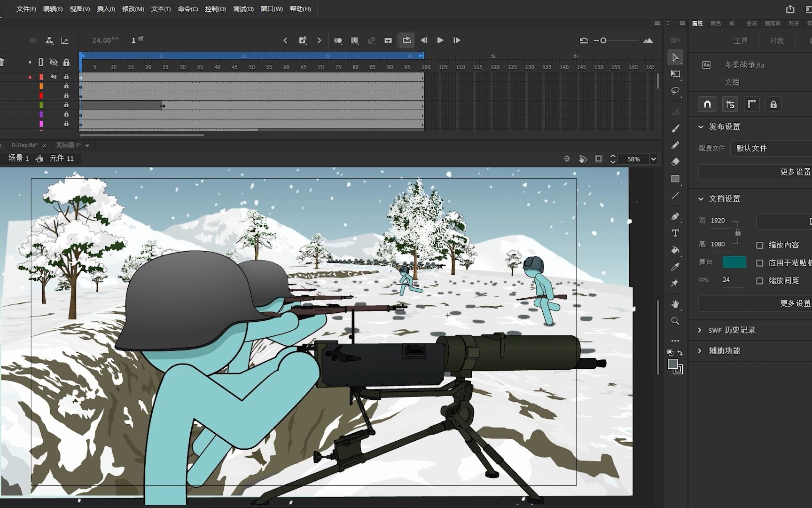Toggle edit multiple frames button
The image size is (812, 508).
(355, 40)
